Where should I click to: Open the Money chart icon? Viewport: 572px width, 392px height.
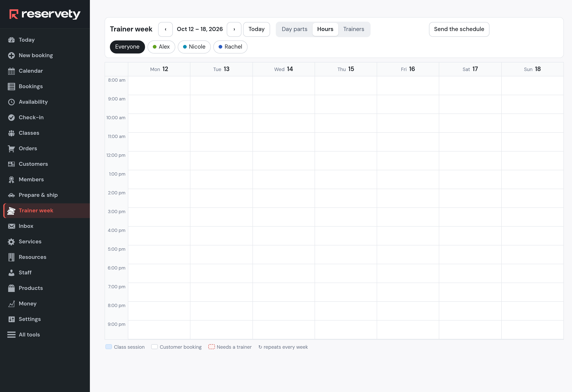(11, 303)
